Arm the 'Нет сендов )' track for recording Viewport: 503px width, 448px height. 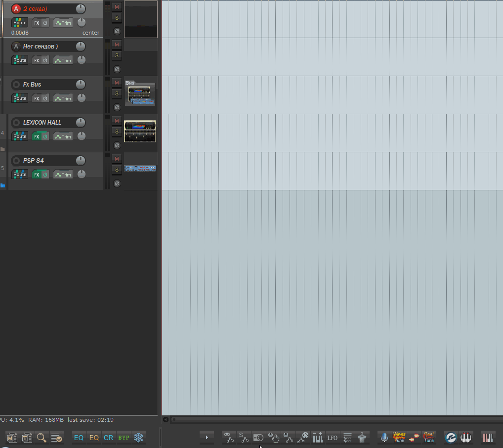16,46
